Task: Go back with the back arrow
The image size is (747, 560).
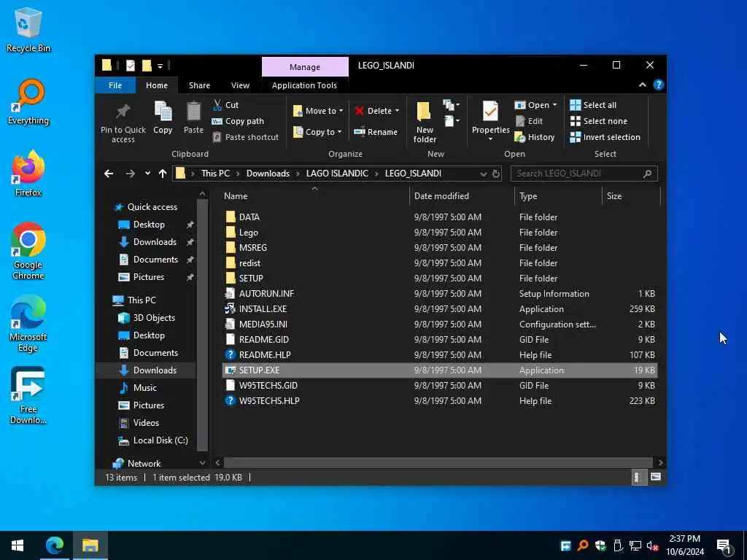Action: [109, 174]
